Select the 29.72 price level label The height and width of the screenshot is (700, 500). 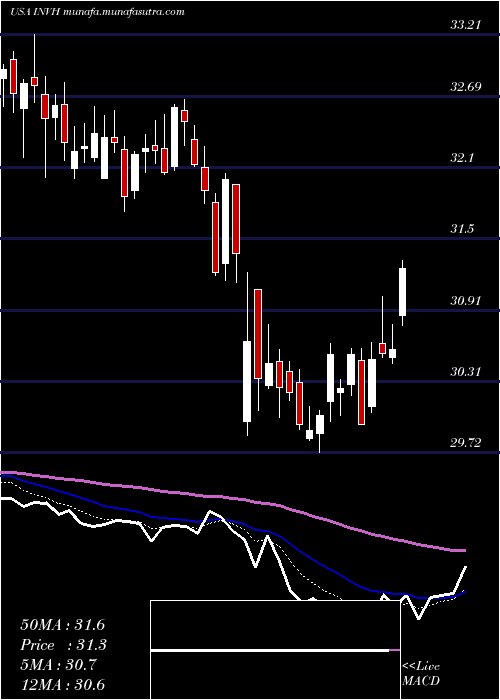[x=465, y=443]
